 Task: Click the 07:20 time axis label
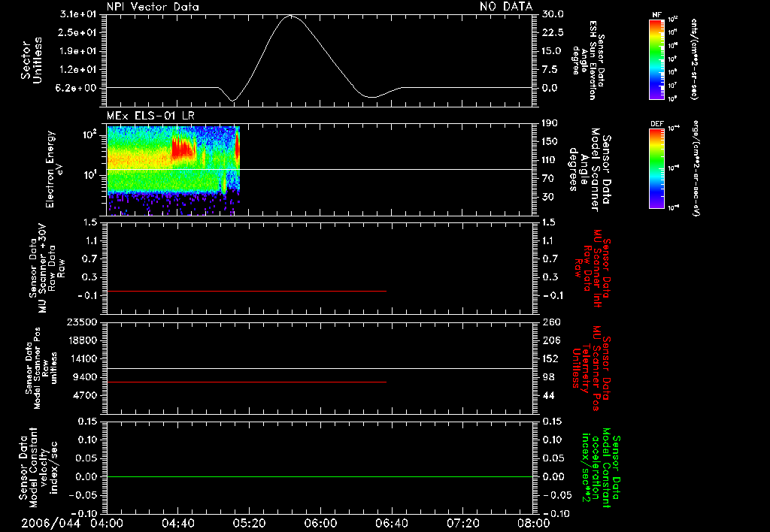tap(462, 523)
